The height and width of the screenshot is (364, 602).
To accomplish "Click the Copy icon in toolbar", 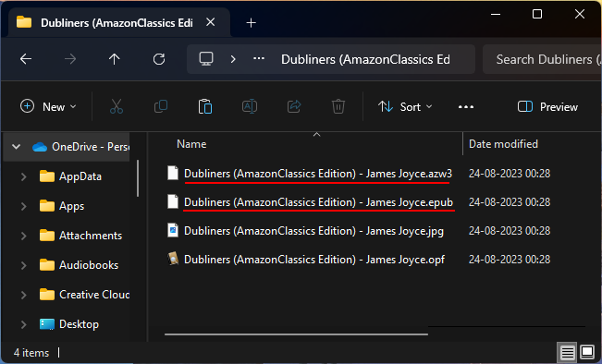I will [161, 106].
